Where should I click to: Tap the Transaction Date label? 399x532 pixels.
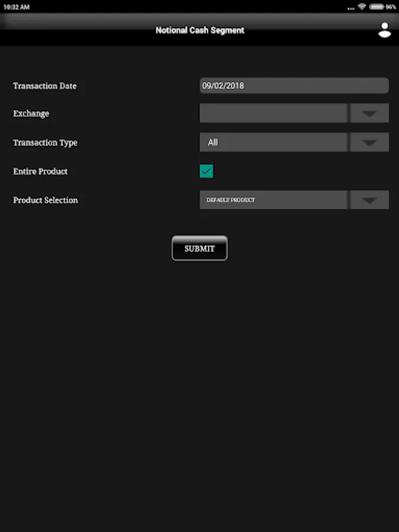pos(45,86)
